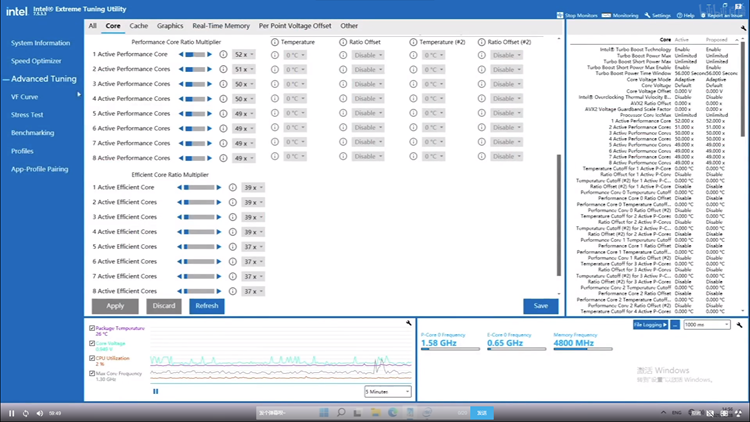This screenshot has height=422, width=750.
Task: Toggle the Core Voltage checkbox
Action: pos(92,343)
